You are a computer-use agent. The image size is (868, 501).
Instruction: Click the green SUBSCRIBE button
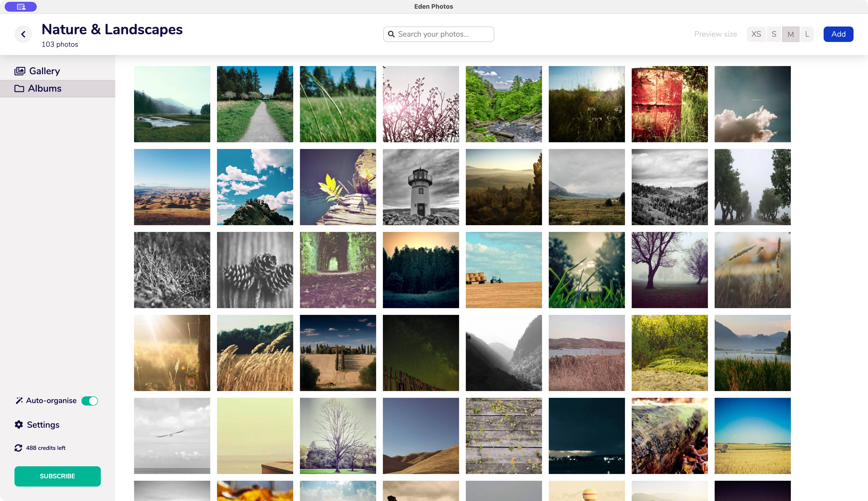click(x=57, y=476)
